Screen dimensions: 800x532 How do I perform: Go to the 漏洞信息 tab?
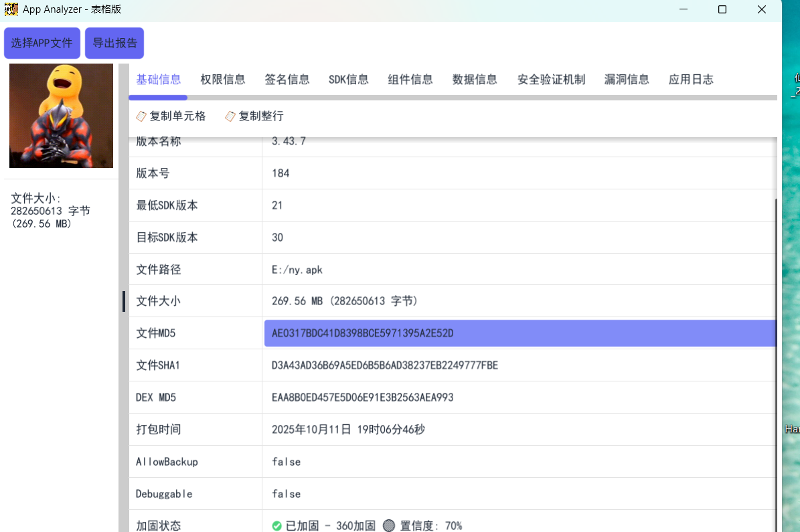coord(627,80)
